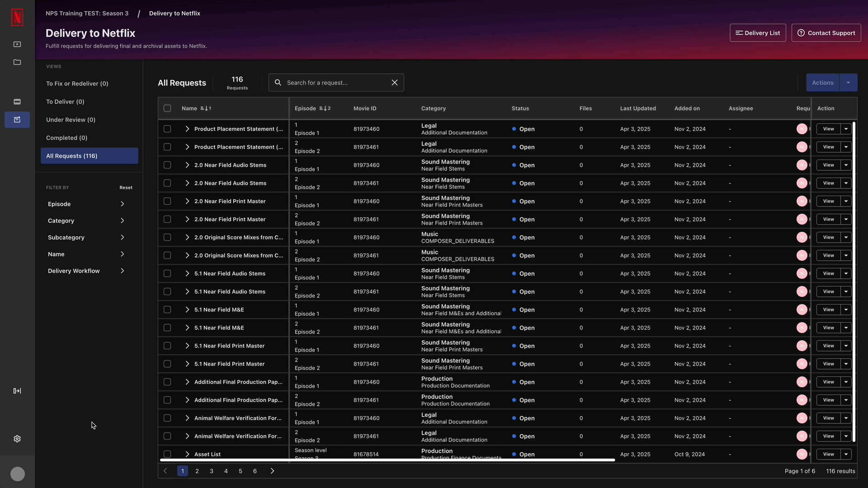Click the Netflix logo icon
868x488 pixels.
(x=17, y=18)
